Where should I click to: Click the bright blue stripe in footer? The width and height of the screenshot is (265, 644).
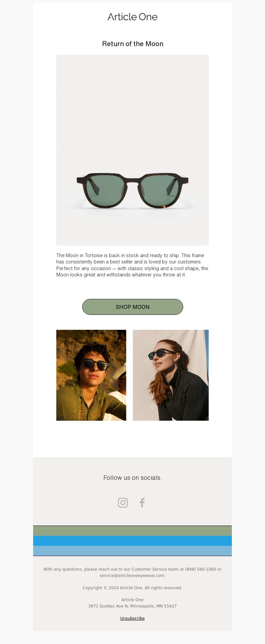(132, 541)
